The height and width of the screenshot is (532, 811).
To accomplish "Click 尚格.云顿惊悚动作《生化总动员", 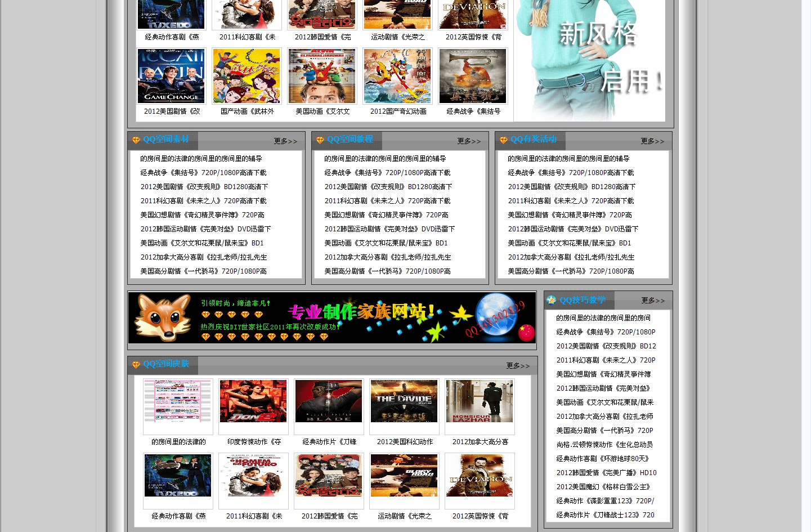I will (604, 445).
